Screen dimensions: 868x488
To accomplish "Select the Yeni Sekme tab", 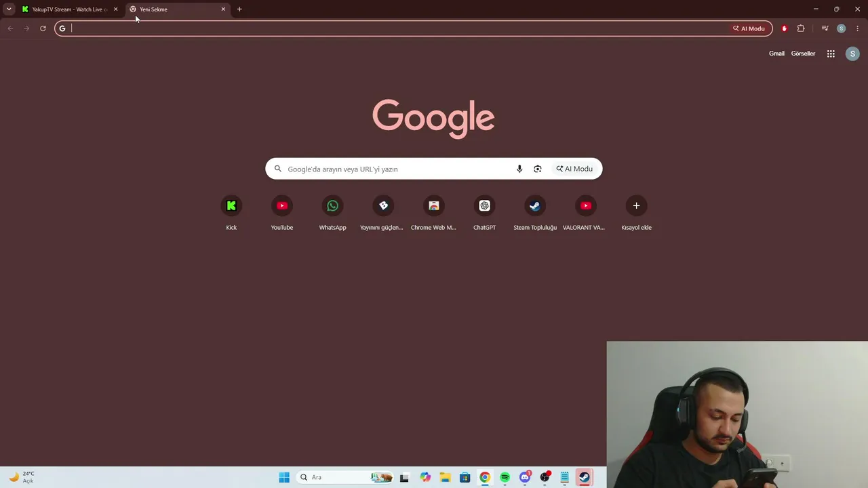I will (x=178, y=9).
